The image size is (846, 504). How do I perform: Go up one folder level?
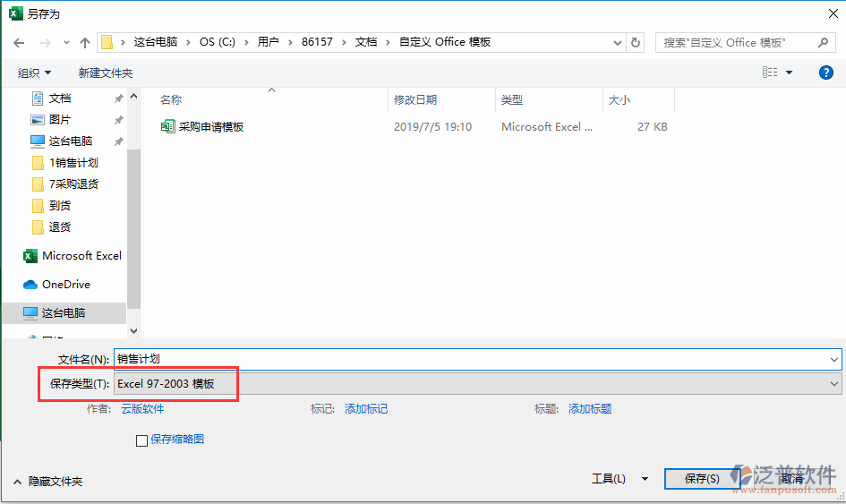(x=85, y=43)
